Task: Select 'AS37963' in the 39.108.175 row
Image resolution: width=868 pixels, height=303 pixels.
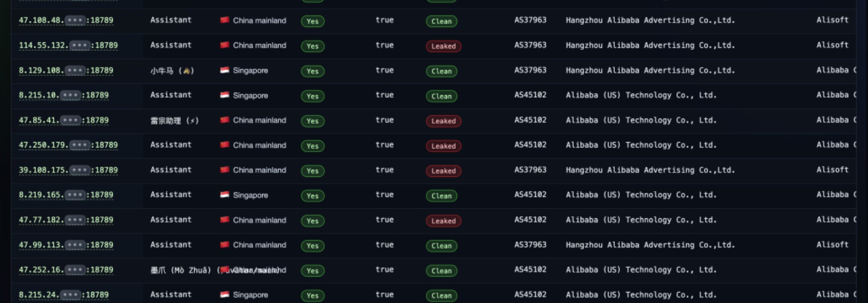Action: (x=530, y=169)
